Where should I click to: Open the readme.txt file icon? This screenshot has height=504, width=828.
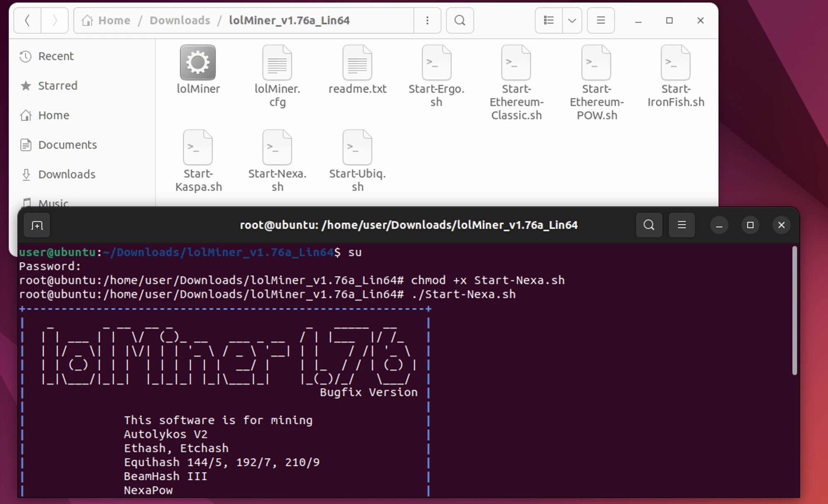tap(357, 63)
